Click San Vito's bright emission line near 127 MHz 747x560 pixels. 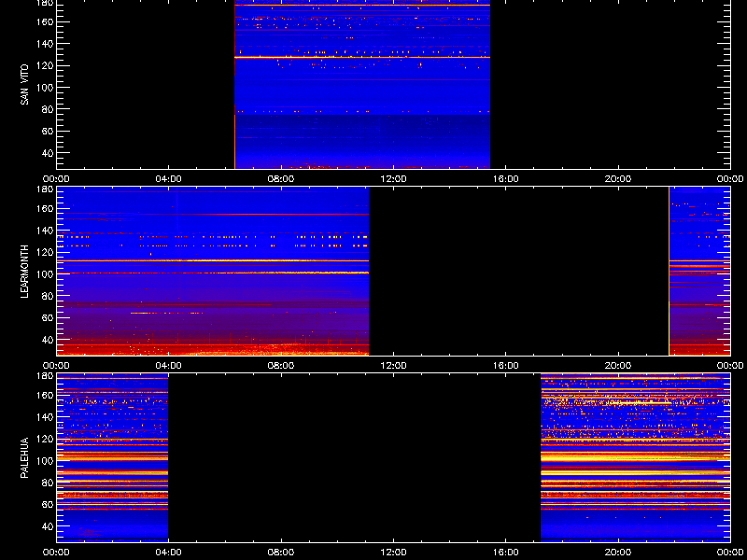[x=362, y=57]
